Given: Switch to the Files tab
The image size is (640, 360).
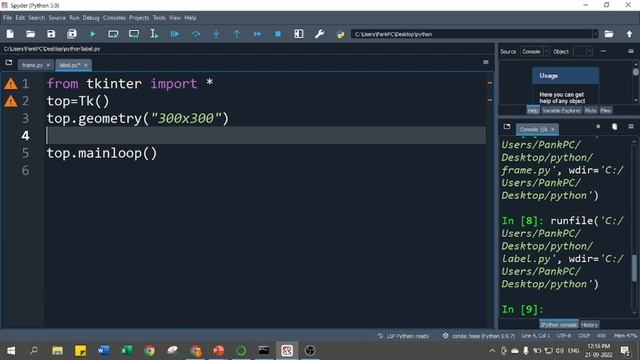Looking at the screenshot, I should click(606, 110).
